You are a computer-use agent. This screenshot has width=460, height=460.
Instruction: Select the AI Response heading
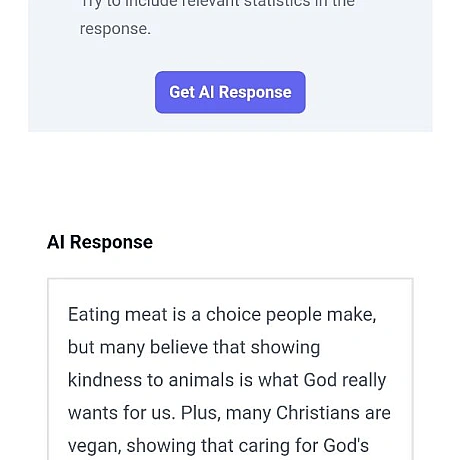(x=100, y=242)
